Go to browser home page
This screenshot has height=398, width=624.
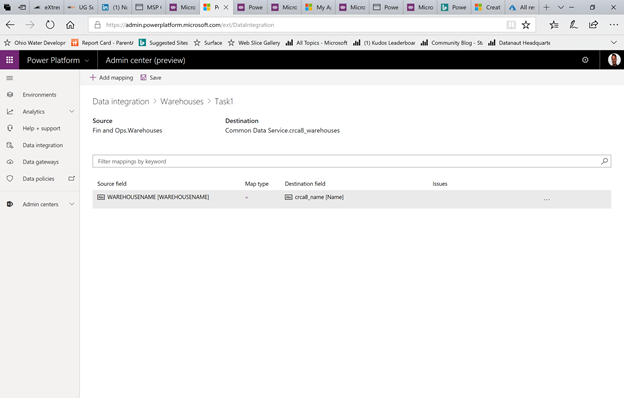[x=70, y=25]
